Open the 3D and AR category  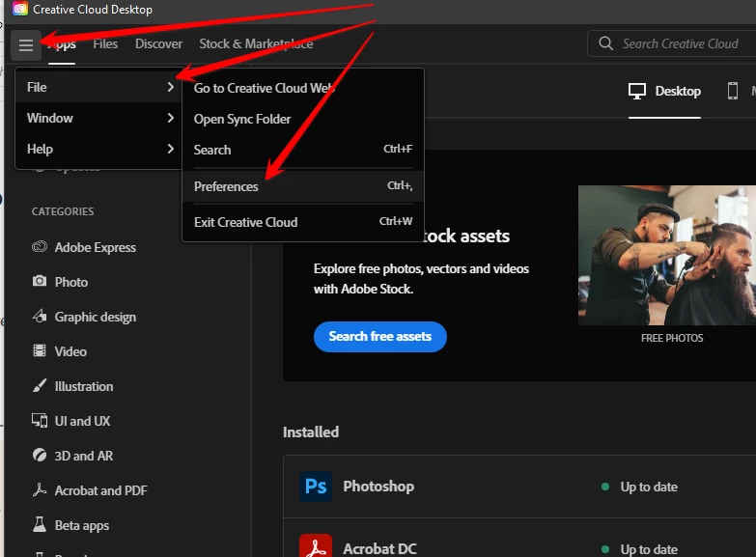coord(83,456)
